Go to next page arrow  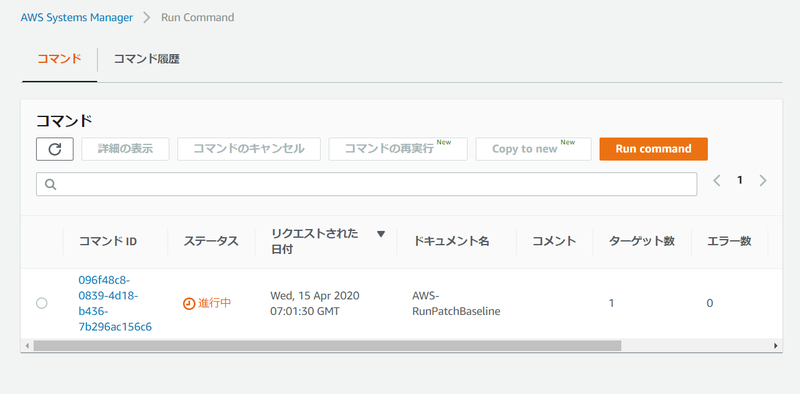[763, 180]
